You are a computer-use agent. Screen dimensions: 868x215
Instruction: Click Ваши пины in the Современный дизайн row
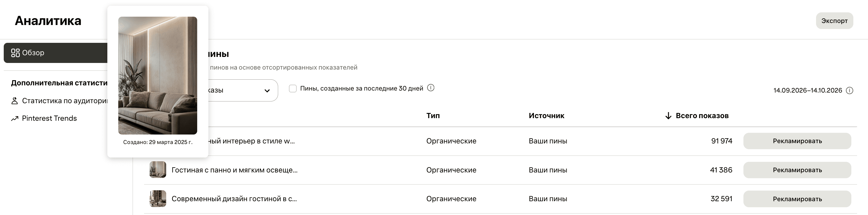coord(548,199)
